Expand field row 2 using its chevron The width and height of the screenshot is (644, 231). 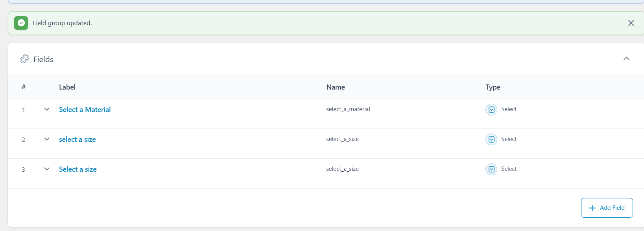pyautogui.click(x=47, y=139)
